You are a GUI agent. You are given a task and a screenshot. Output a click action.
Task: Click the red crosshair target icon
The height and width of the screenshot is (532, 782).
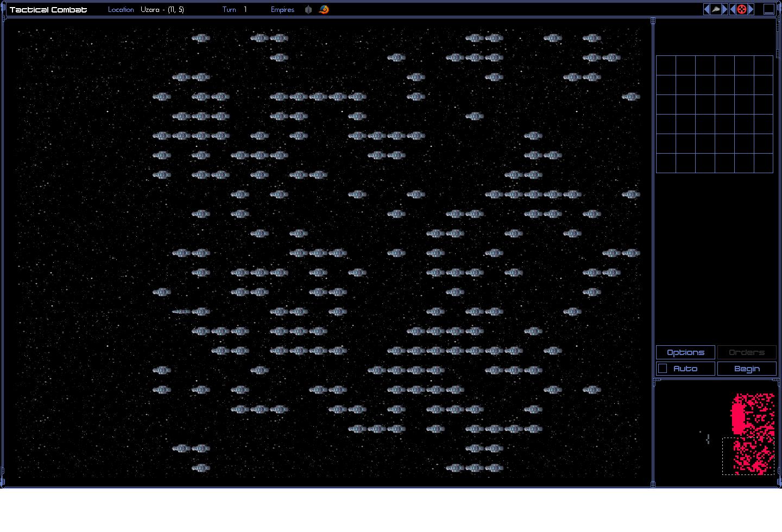pos(741,9)
